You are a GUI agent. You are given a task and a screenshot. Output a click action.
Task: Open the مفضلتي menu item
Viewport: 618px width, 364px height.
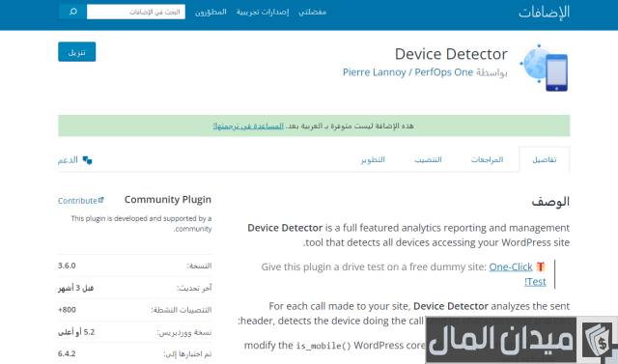click(x=313, y=12)
